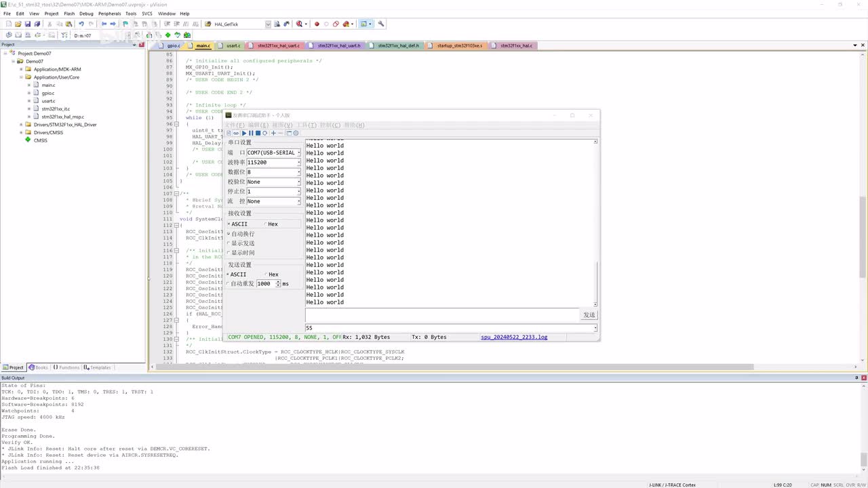Click the kill all breakpoints icon
The image size is (868, 488).
346,24
